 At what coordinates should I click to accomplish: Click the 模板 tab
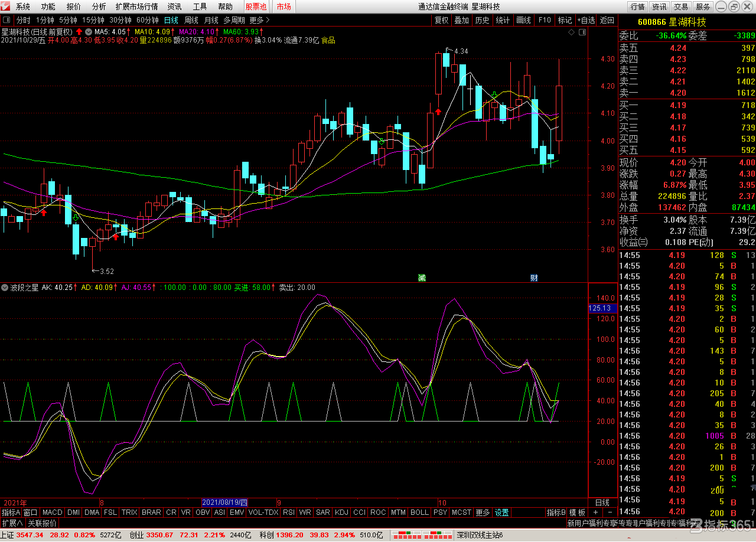(x=578, y=512)
